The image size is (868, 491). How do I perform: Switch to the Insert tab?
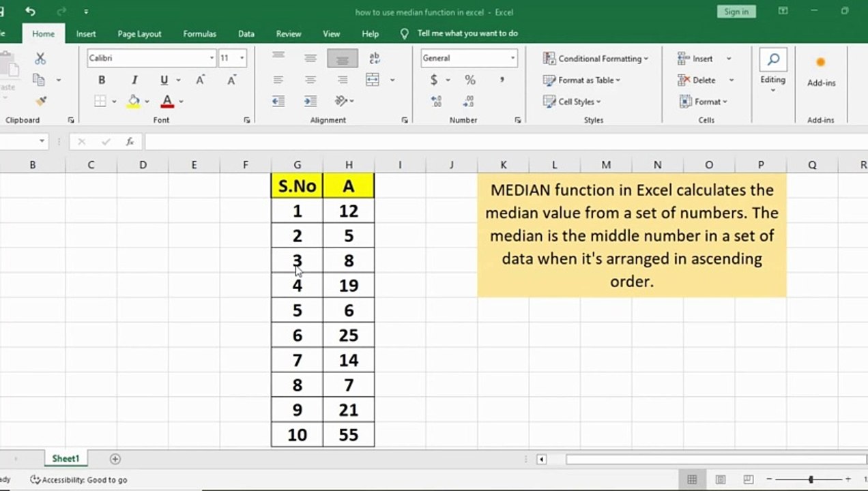click(x=86, y=33)
